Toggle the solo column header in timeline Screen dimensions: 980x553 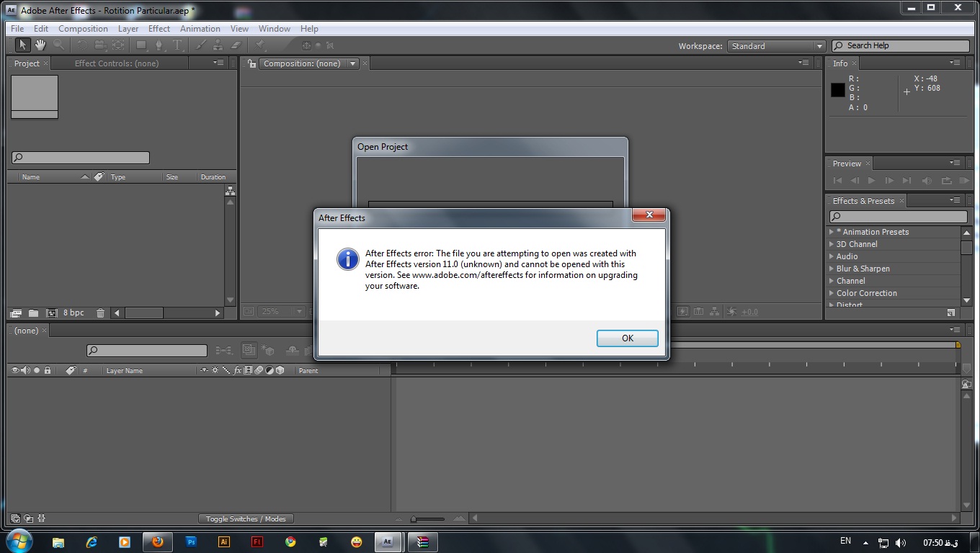[37, 370]
